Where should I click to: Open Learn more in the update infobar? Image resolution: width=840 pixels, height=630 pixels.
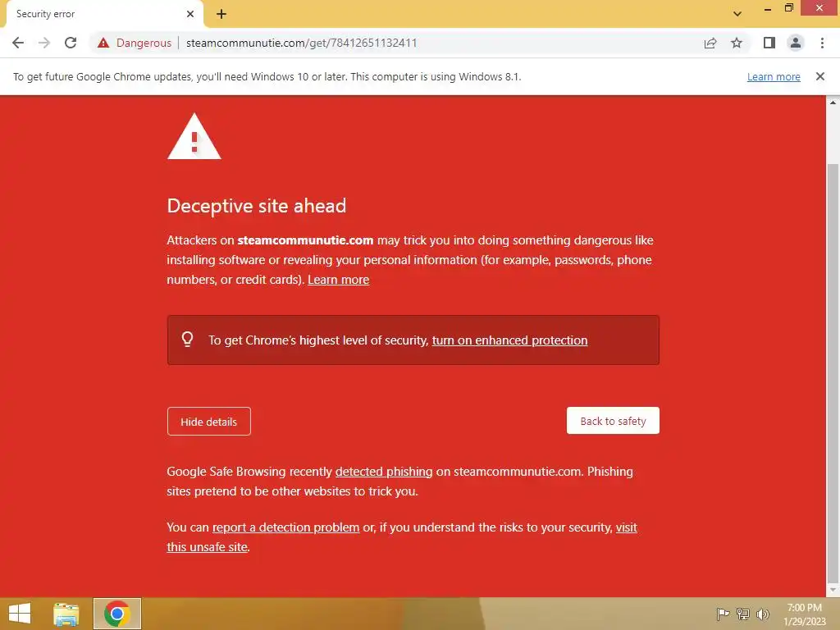(x=774, y=76)
